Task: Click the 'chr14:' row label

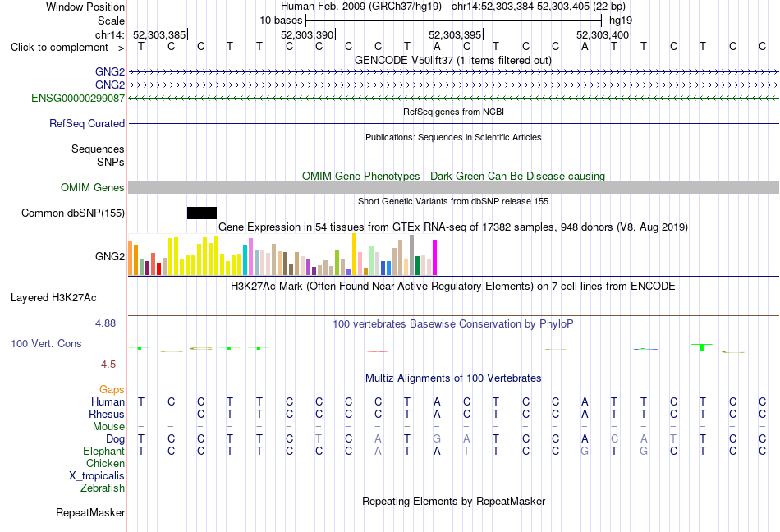Action: pyautogui.click(x=109, y=34)
